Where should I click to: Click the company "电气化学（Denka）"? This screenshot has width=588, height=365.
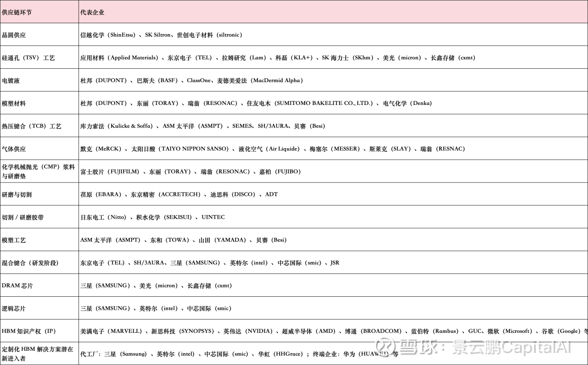point(407,103)
